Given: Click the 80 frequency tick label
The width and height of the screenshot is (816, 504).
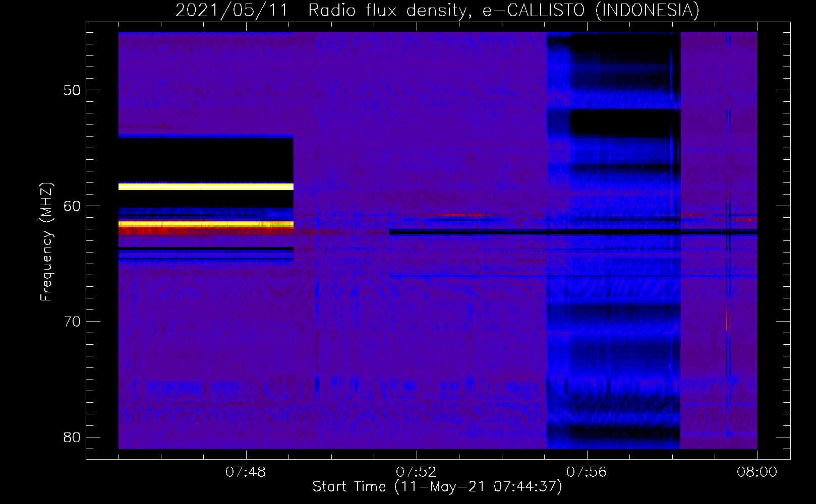Looking at the screenshot, I should [x=72, y=437].
